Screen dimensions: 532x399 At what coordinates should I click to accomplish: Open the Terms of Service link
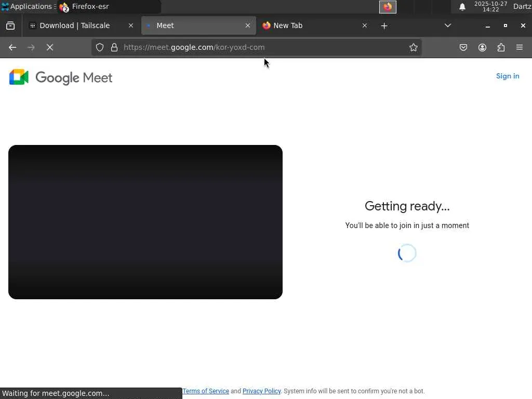tap(206, 391)
